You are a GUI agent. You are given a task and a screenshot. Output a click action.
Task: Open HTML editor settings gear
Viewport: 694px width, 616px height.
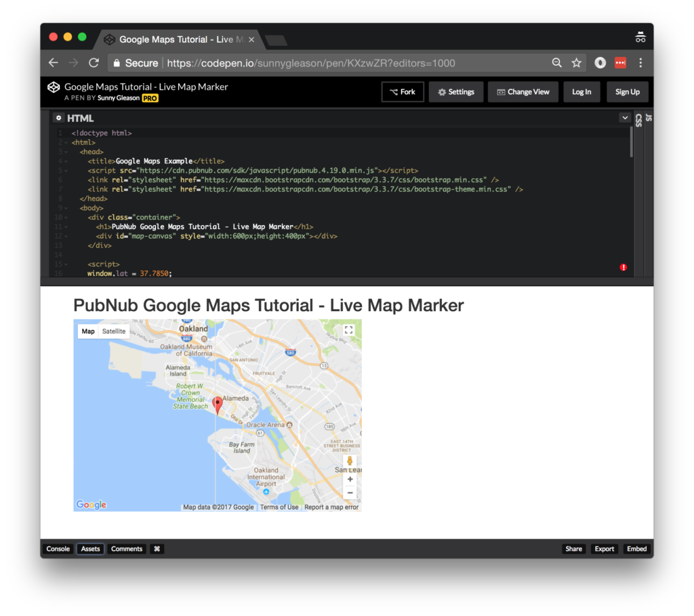[58, 118]
